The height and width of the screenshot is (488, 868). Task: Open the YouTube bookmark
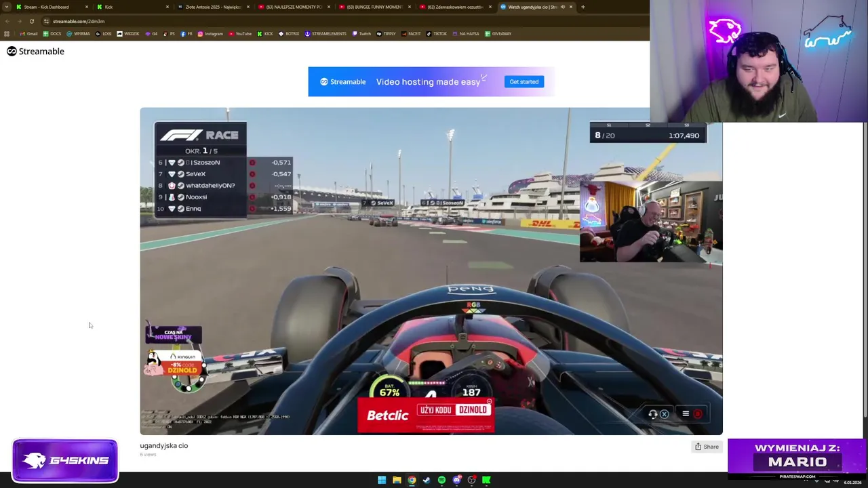240,33
